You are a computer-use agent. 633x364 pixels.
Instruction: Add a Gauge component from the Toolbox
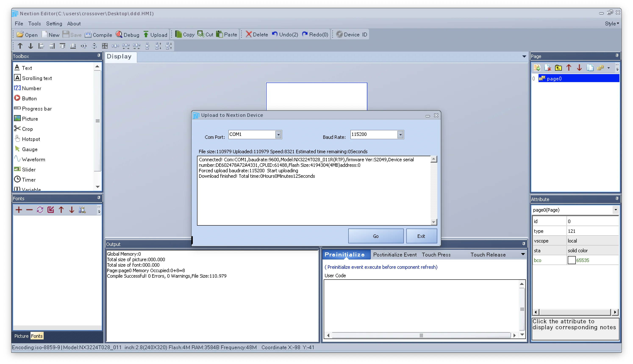coord(26,149)
